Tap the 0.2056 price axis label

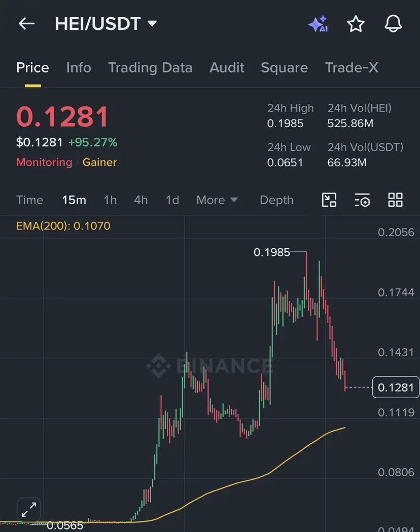click(x=396, y=233)
